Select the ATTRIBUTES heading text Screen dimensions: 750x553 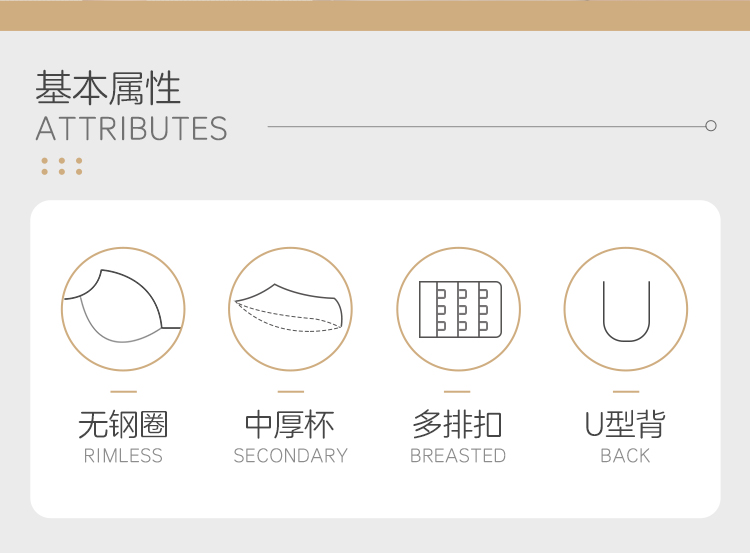tap(132, 129)
